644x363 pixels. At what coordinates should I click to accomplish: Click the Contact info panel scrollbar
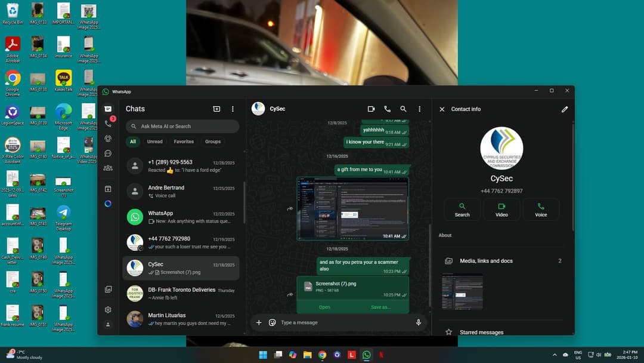point(573,177)
